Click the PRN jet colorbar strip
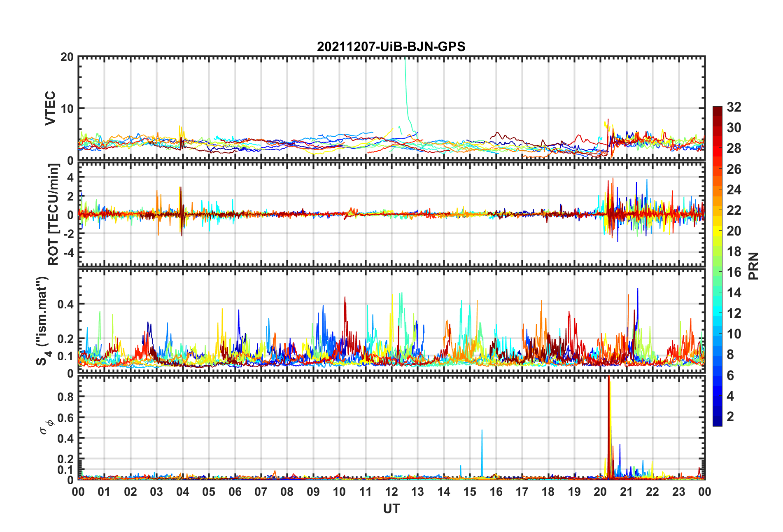The height and width of the screenshot is (532, 783). [x=718, y=266]
